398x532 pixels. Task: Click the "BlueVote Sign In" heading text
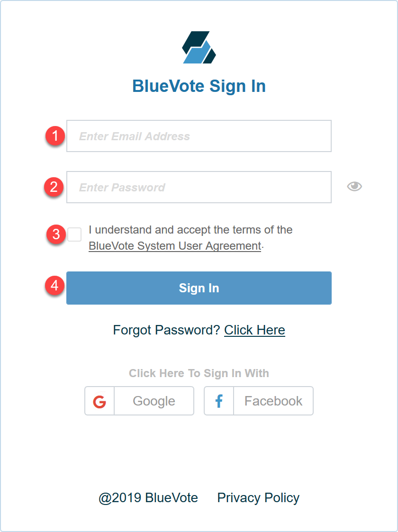tap(199, 86)
